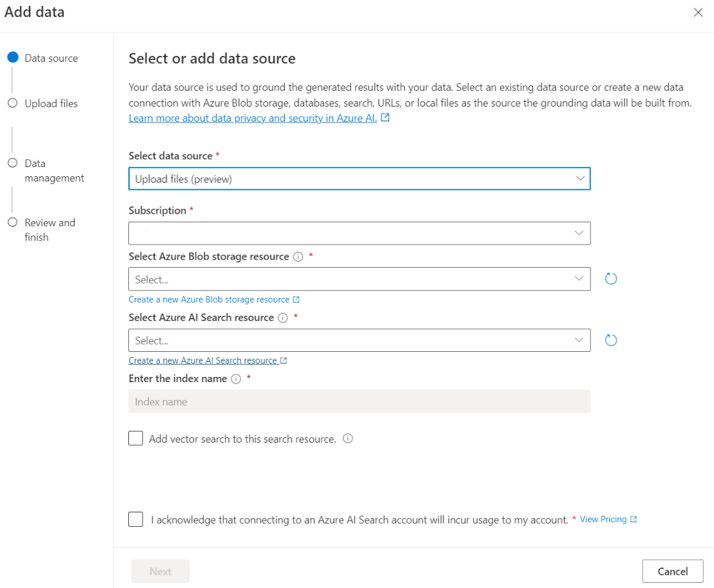Jump to Review and finish step
Image resolution: width=714 pixels, height=588 pixels.
49,230
